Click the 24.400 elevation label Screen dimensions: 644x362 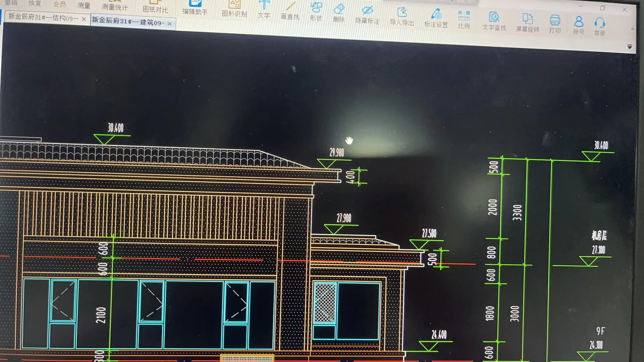pos(439,335)
